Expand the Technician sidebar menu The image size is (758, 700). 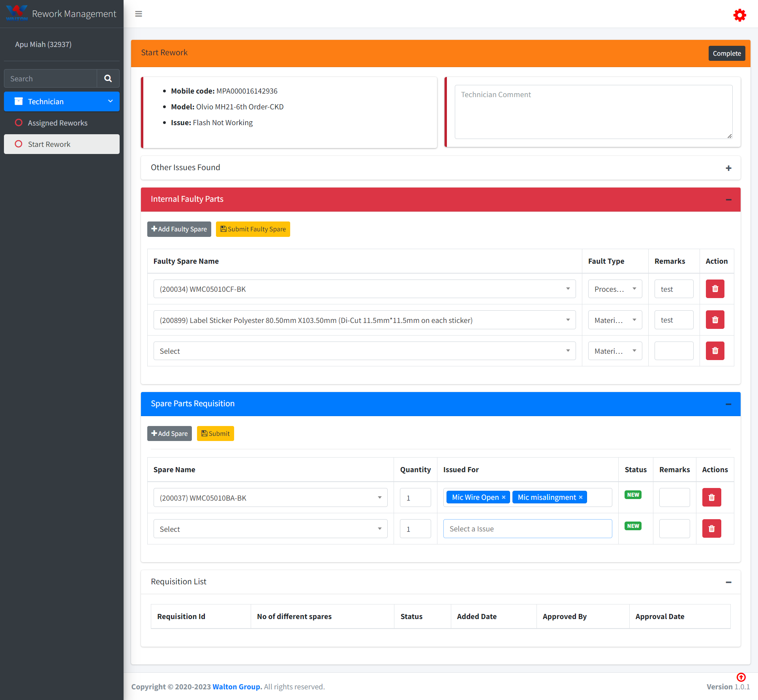[62, 101]
